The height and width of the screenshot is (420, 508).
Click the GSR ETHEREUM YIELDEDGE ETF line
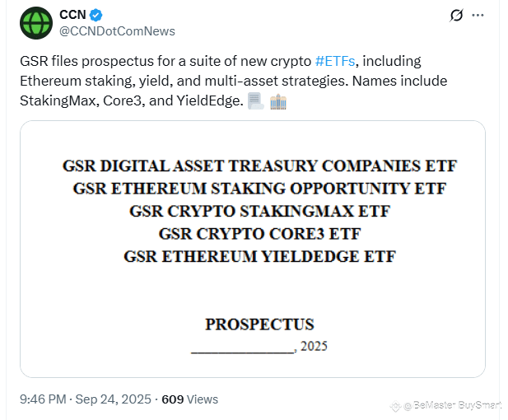click(x=259, y=256)
